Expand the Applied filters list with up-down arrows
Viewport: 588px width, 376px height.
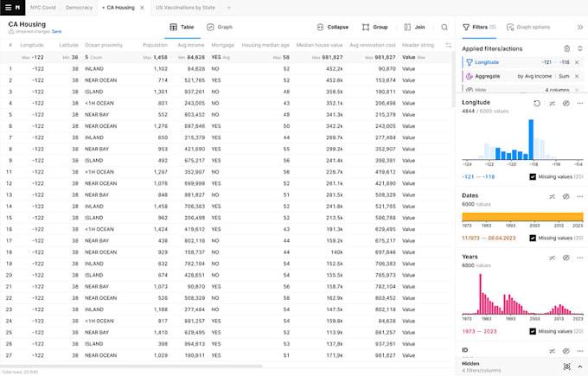tap(579, 48)
